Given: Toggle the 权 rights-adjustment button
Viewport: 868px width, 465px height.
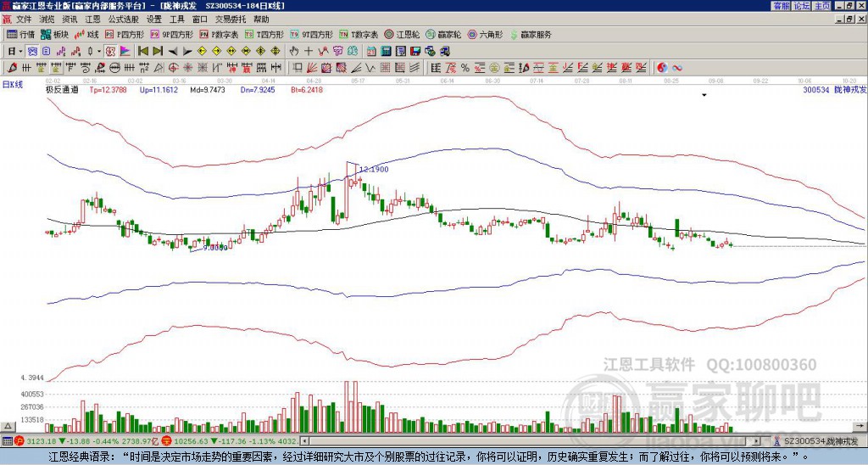Looking at the screenshot, I should pyautogui.click(x=110, y=52).
